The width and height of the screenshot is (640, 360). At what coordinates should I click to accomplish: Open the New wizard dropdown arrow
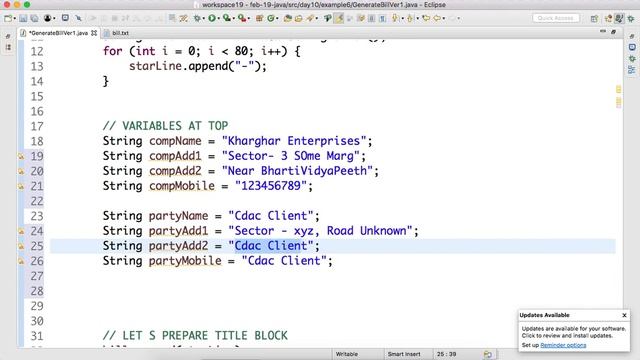(14, 18)
